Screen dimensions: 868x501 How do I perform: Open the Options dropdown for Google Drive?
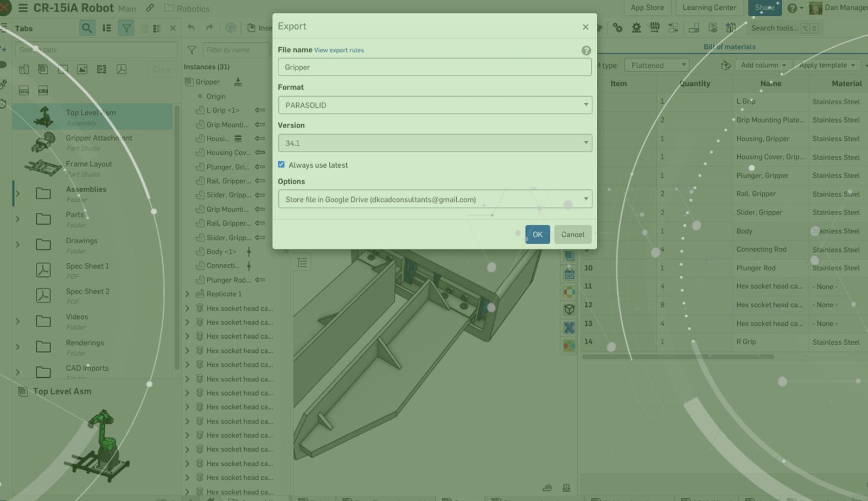(434, 199)
